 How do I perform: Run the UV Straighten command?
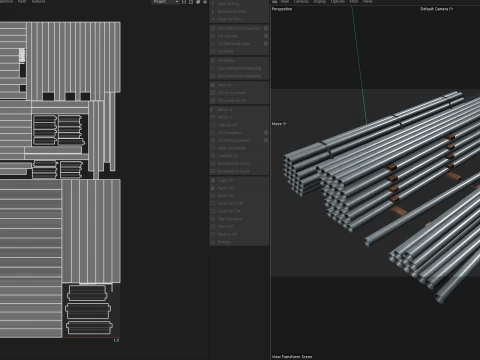point(236,133)
